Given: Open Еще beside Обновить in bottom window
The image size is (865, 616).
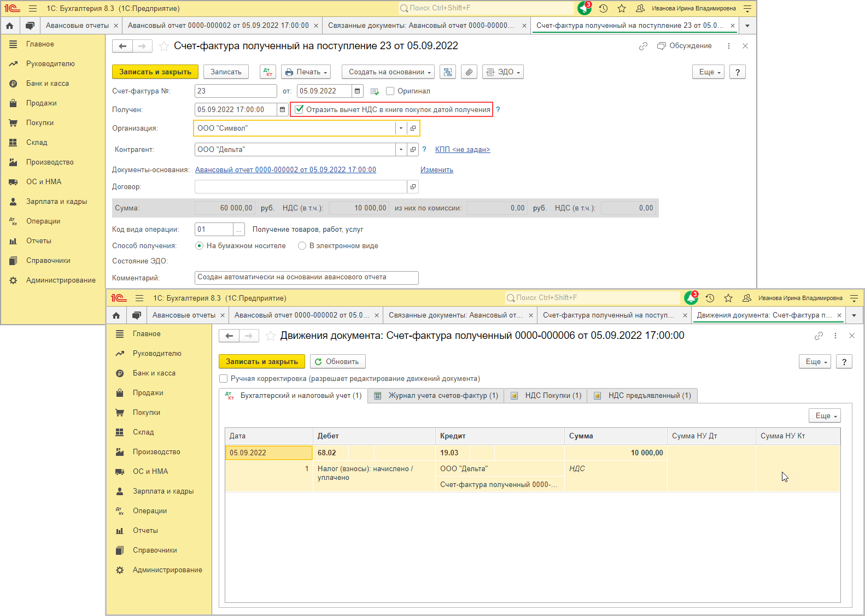Looking at the screenshot, I should tap(815, 362).
